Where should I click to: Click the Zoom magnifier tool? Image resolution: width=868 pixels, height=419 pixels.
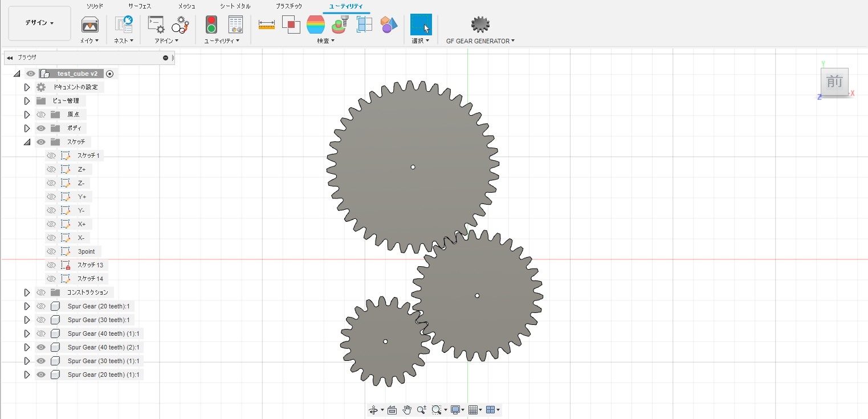tap(421, 409)
